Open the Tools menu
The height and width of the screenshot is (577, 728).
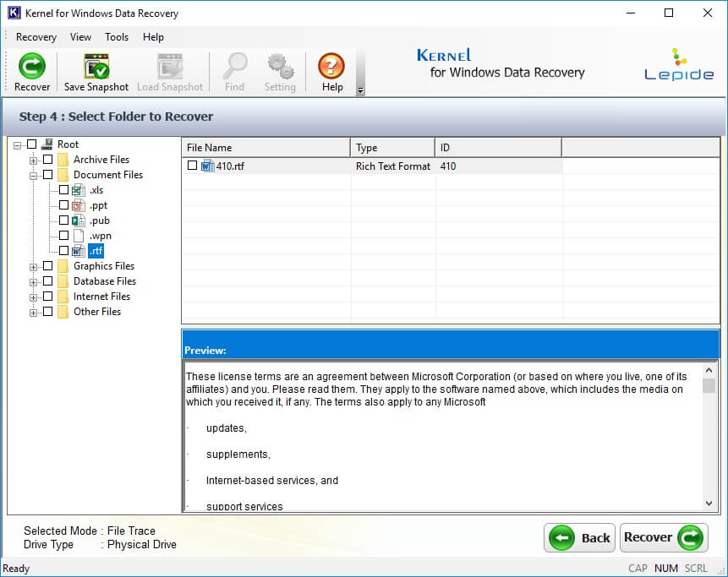(117, 37)
